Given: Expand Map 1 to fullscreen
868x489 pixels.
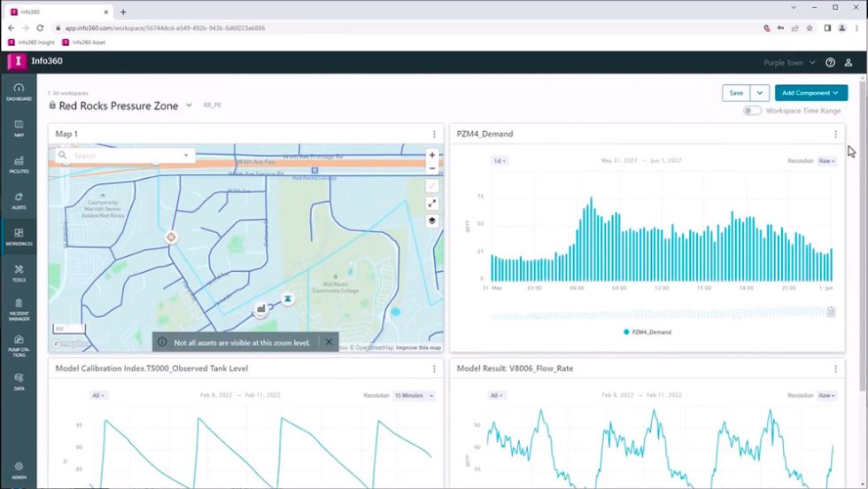Looking at the screenshot, I should pyautogui.click(x=432, y=203).
